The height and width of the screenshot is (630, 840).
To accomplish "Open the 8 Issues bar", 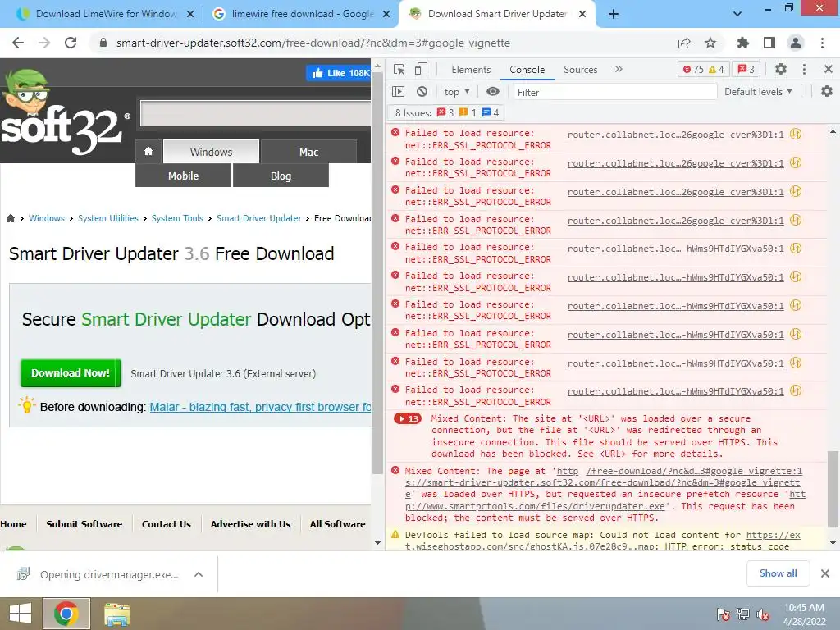I will pos(446,112).
